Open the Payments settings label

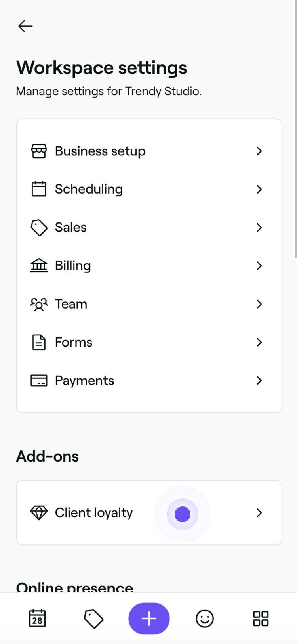(x=84, y=381)
